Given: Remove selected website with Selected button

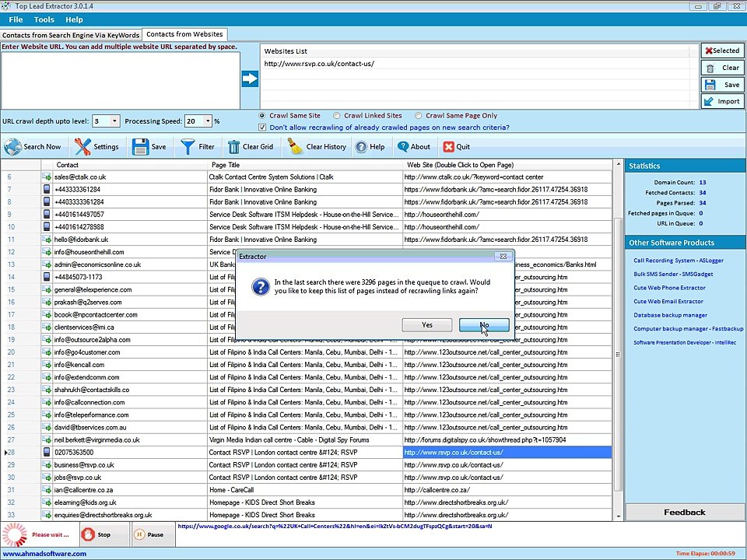Looking at the screenshot, I should pyautogui.click(x=722, y=51).
